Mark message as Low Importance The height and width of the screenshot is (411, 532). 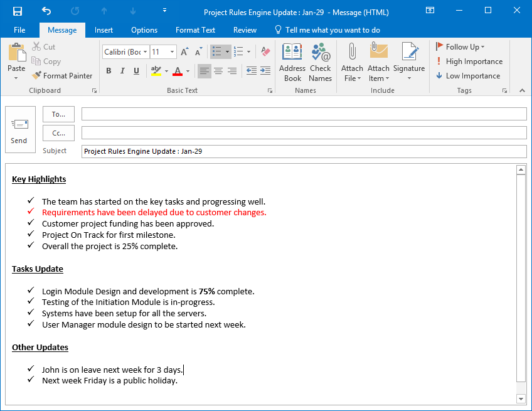pyautogui.click(x=468, y=76)
